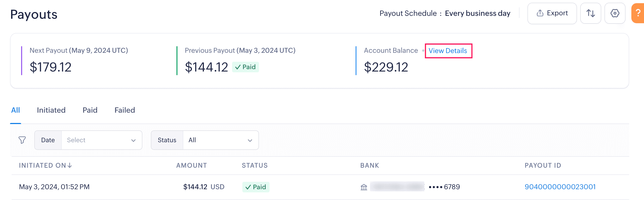Switch to the Paid tab
644x209 pixels.
coord(90,110)
